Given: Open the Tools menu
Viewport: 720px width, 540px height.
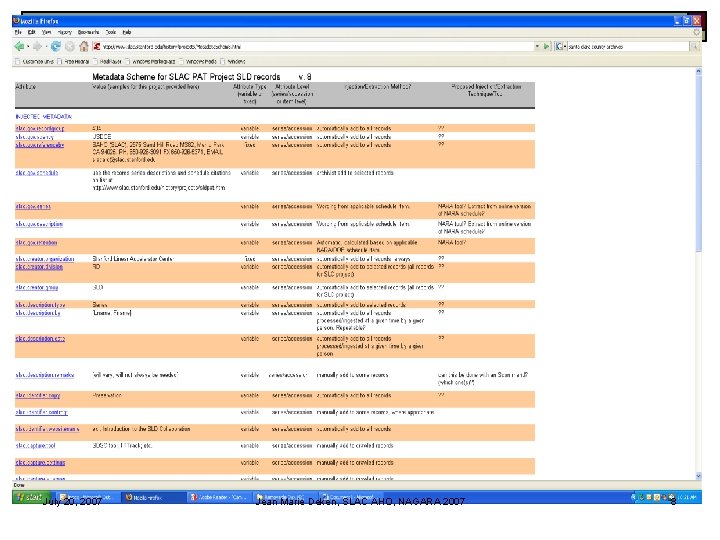Looking at the screenshot, I should click(x=111, y=32).
